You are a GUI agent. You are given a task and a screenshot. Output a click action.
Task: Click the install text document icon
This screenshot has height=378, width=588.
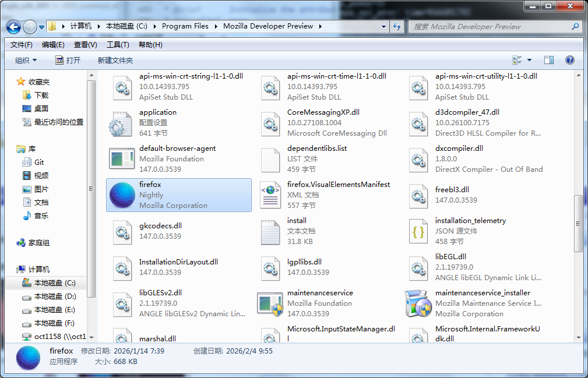270,231
